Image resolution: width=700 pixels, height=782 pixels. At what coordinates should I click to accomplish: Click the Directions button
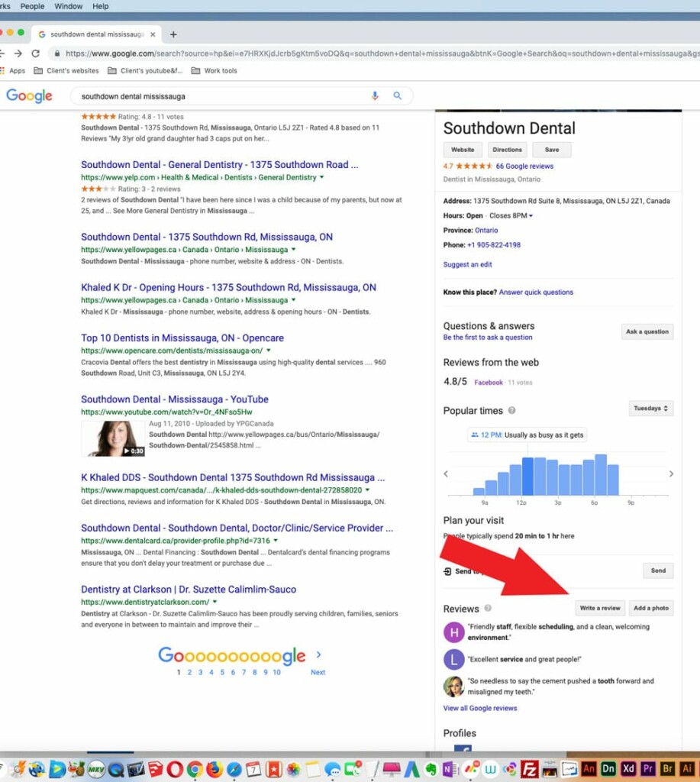click(507, 150)
